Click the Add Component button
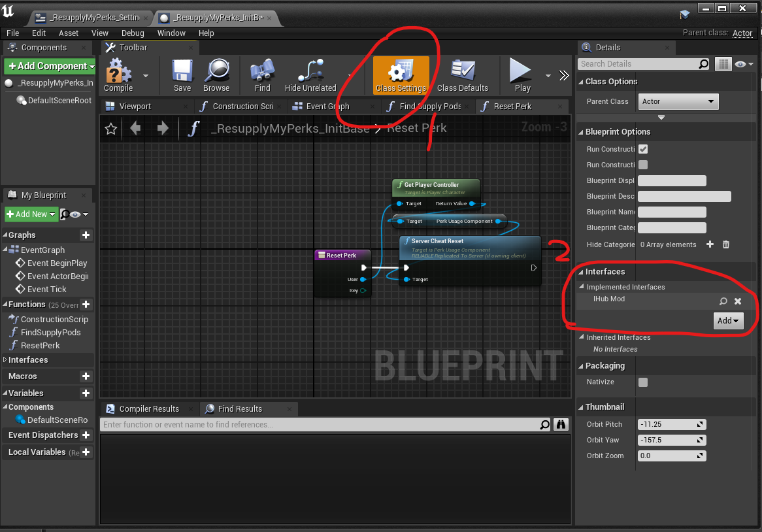The height and width of the screenshot is (532, 762). pos(50,66)
